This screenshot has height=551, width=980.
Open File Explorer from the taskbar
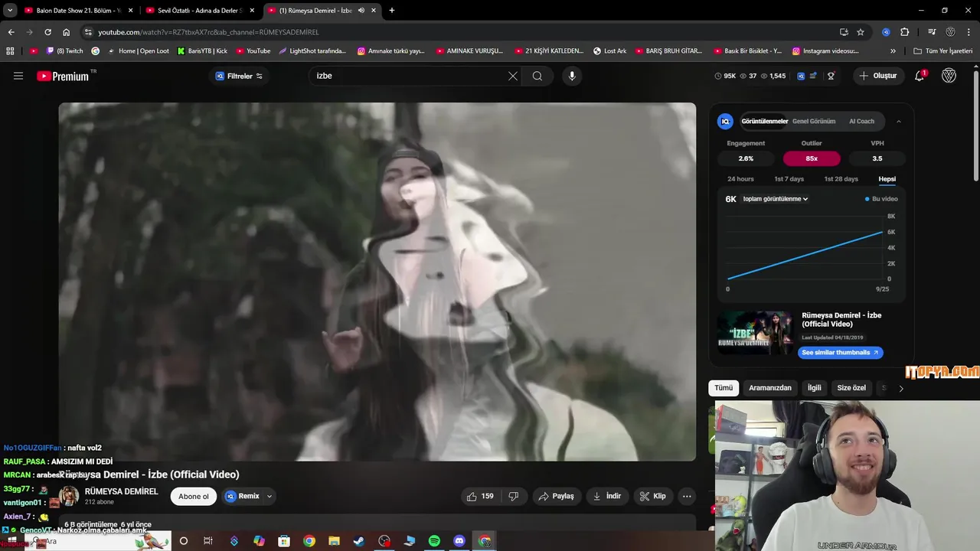pos(334,541)
